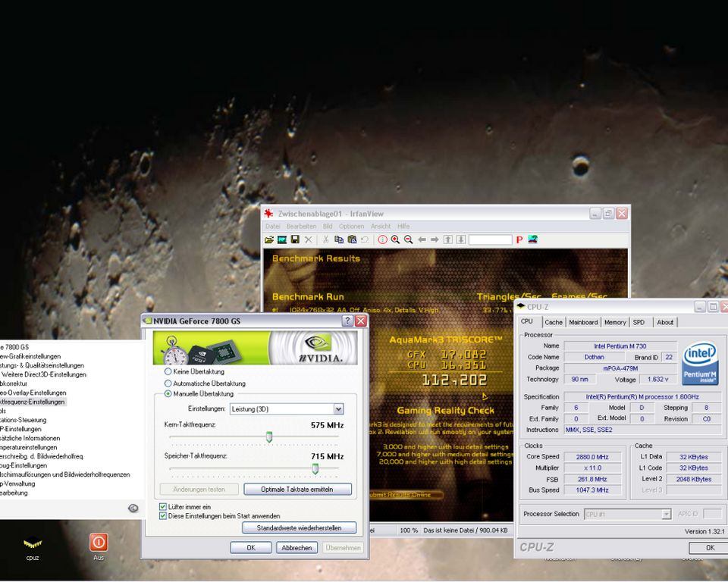728x582 pixels.
Task: Open the cpuz desktop shortcut
Action: click(x=33, y=546)
